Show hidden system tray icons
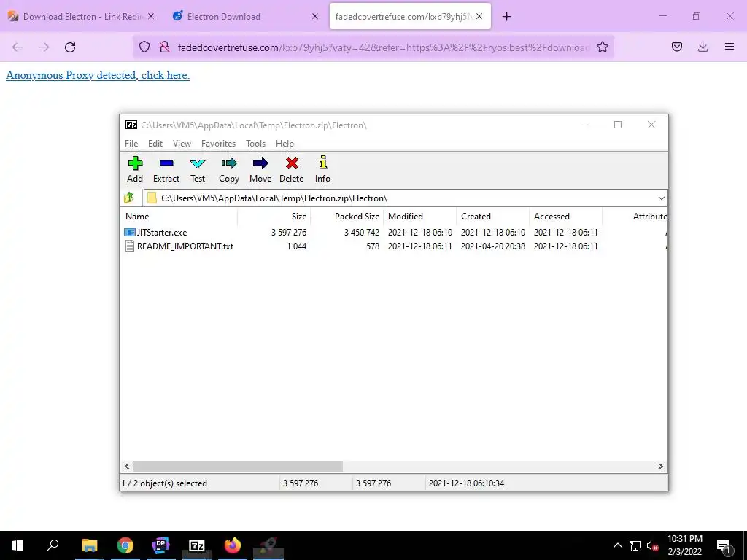747x560 pixels. click(x=617, y=545)
